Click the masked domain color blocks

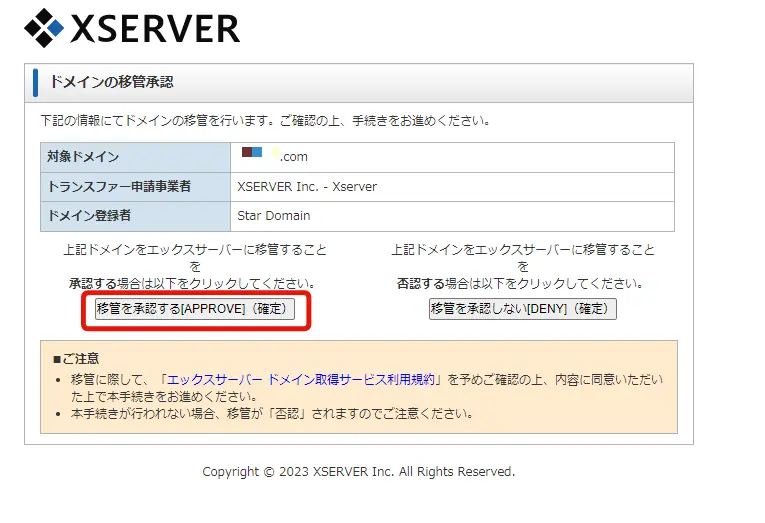(x=253, y=153)
